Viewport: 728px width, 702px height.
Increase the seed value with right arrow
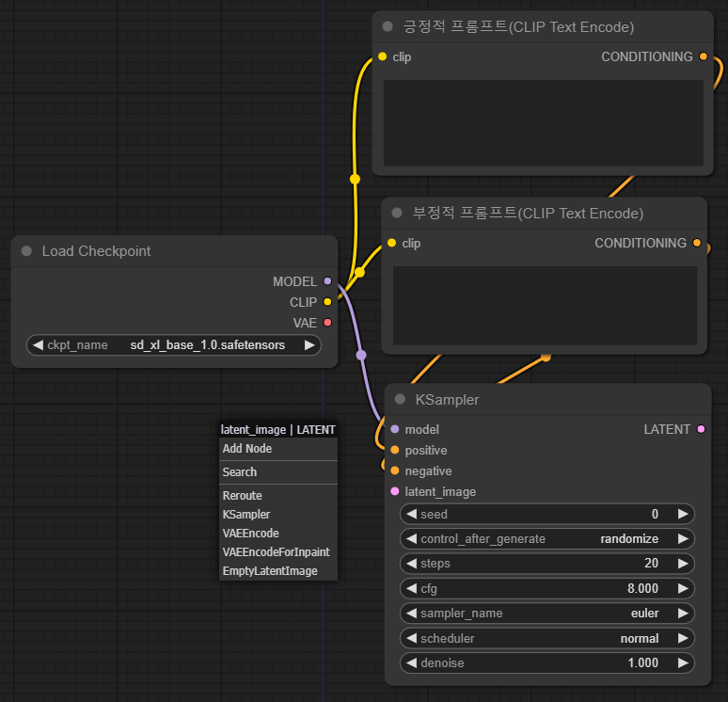(x=683, y=515)
